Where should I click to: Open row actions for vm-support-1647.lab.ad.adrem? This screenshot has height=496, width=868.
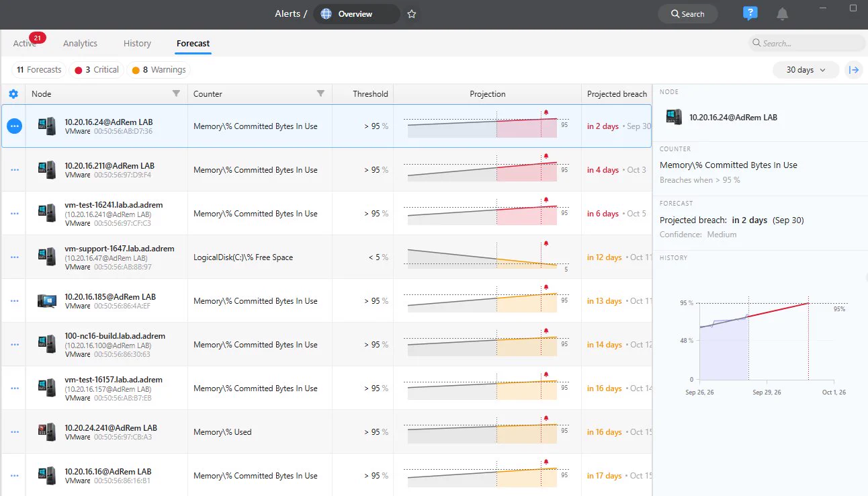(15, 257)
